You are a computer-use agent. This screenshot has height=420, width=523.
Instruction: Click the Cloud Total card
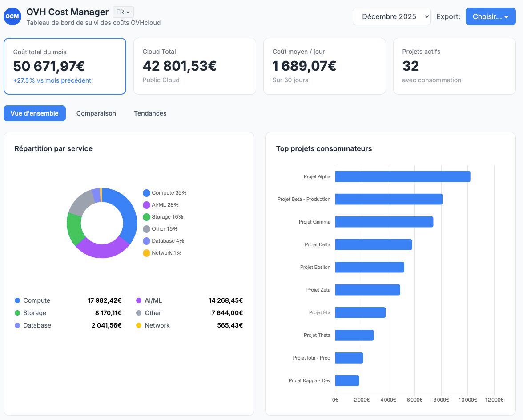pyautogui.click(x=195, y=66)
